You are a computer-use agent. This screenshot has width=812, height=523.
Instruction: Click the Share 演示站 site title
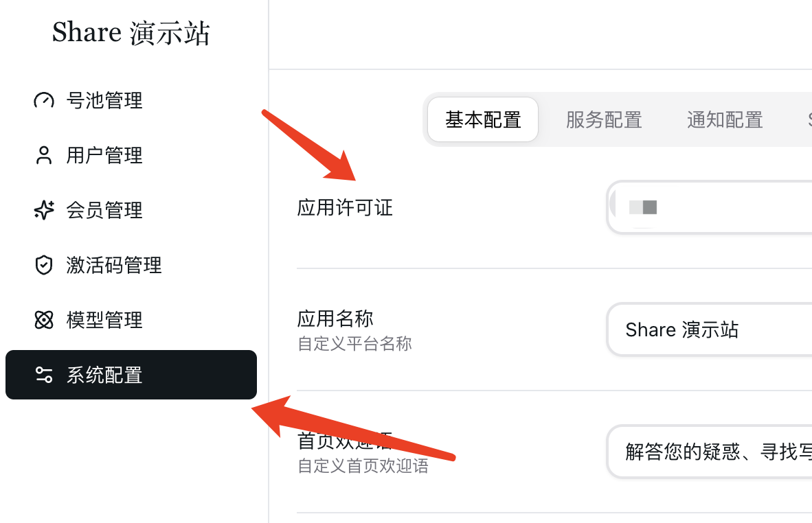click(x=131, y=32)
